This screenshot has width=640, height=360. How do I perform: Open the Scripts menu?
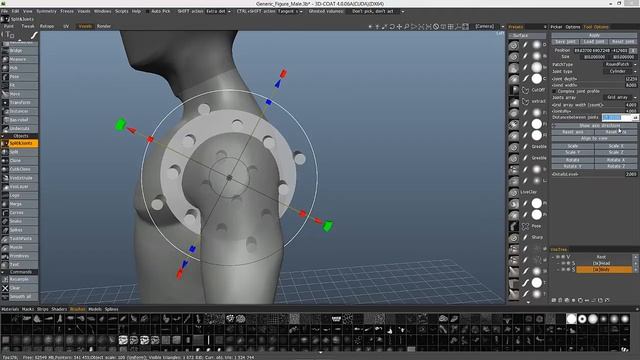coord(122,11)
